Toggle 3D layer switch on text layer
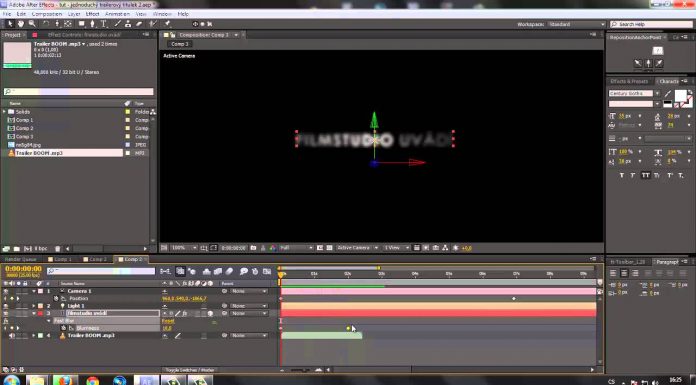Image resolution: width=696 pixels, height=385 pixels. (x=210, y=314)
